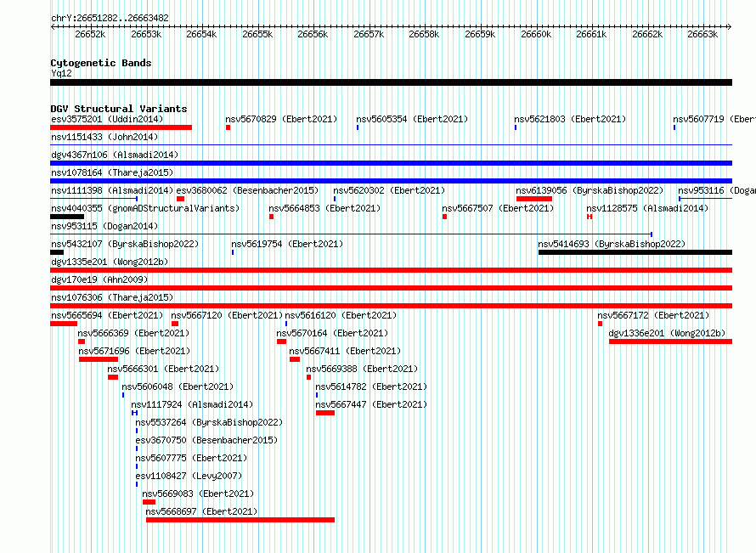Select esv3680062 (Besenbacher2015) label
Viewport: 756px width, 553px height.
(247, 190)
